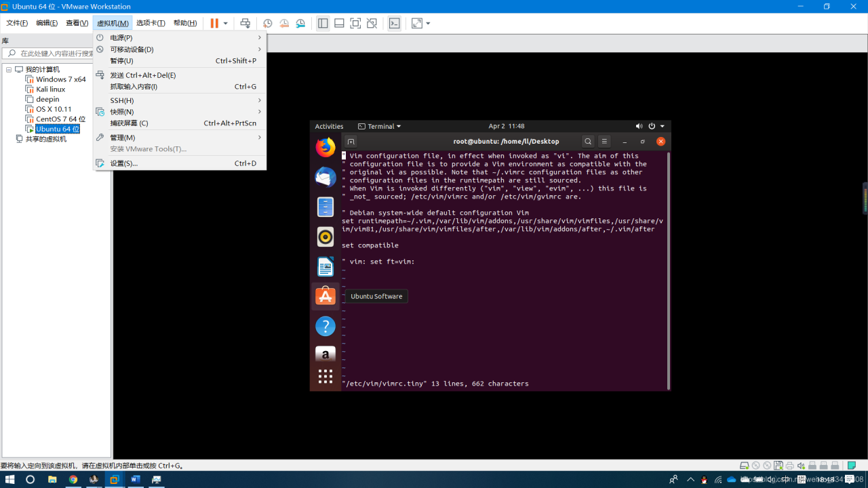Expand the SSH(H) submenu
868x488 pixels.
(x=180, y=100)
